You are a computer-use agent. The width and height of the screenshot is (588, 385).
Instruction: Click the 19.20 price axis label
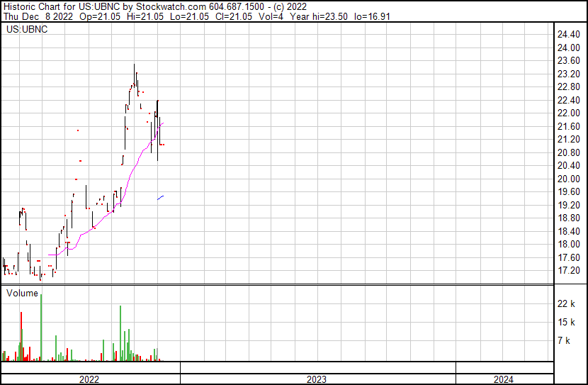point(568,205)
